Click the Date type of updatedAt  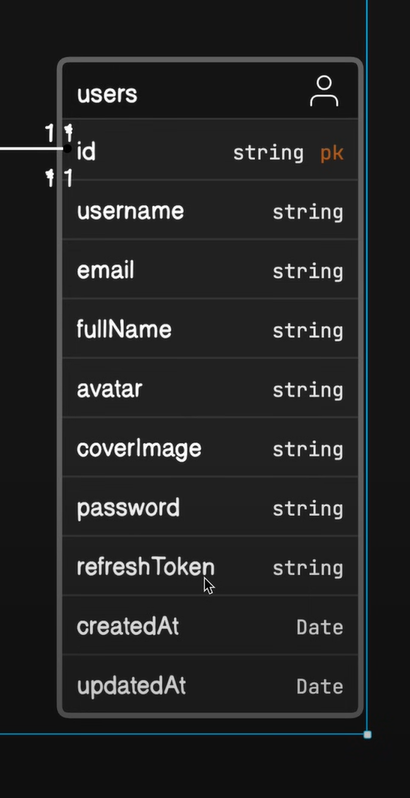320,687
